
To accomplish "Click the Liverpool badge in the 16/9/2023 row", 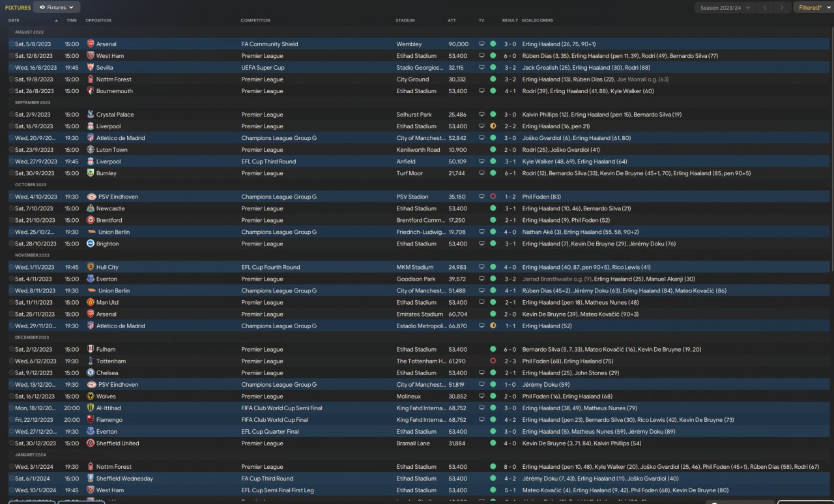I will [x=91, y=126].
